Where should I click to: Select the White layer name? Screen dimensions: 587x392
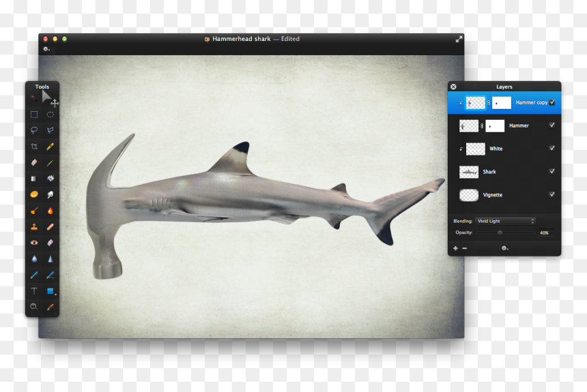click(x=496, y=149)
